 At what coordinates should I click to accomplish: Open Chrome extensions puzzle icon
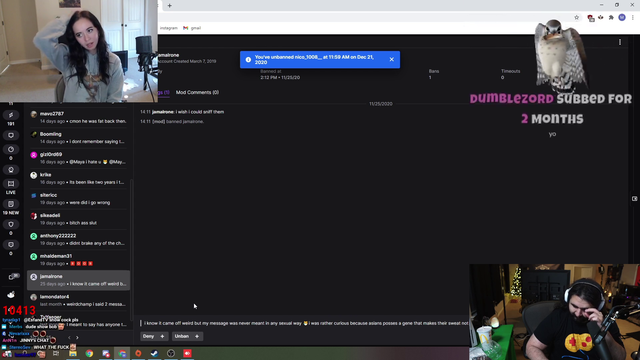[x=611, y=18]
